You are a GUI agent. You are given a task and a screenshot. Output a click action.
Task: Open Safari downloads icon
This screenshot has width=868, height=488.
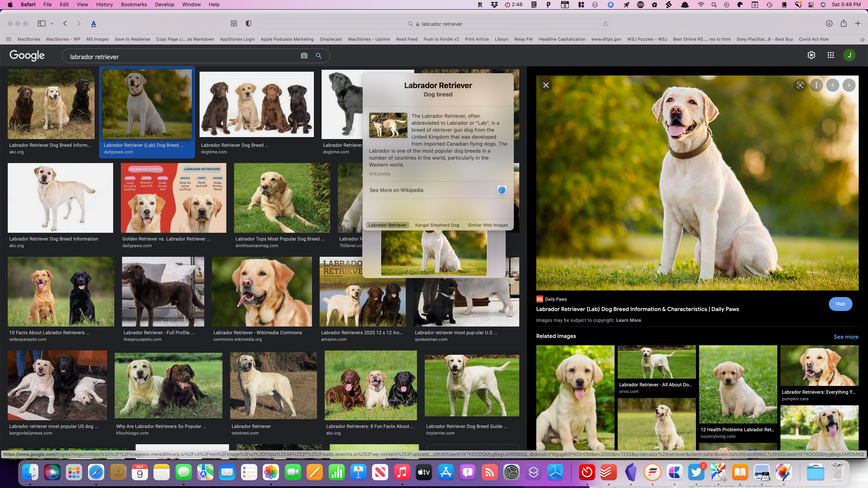point(829,24)
